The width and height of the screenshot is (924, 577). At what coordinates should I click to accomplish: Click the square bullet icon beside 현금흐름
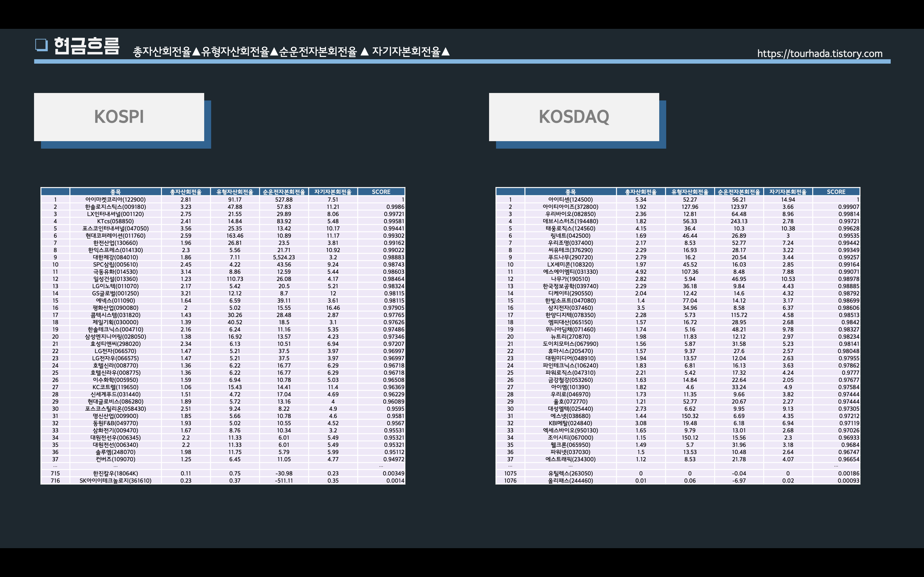pyautogui.click(x=41, y=45)
